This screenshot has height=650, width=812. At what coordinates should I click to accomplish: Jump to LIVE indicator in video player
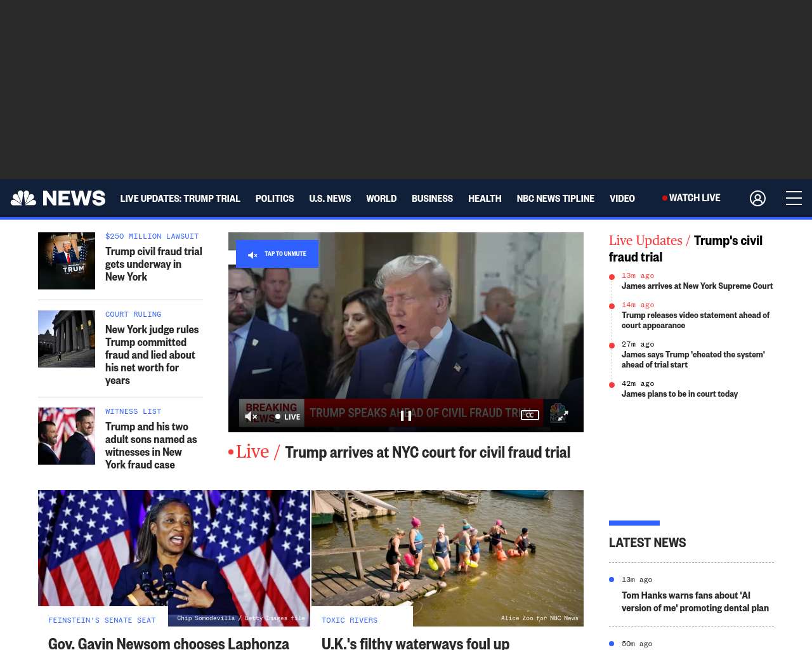tap(287, 417)
